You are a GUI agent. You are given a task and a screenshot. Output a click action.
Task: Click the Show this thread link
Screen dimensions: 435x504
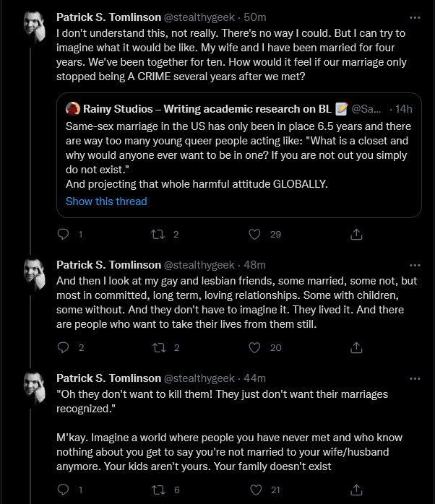pyautogui.click(x=106, y=201)
